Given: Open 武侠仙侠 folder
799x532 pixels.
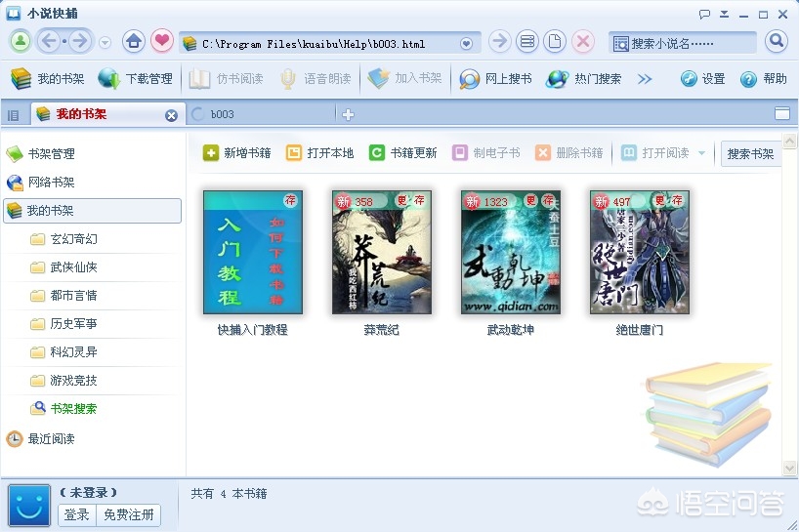Looking at the screenshot, I should click(x=64, y=267).
